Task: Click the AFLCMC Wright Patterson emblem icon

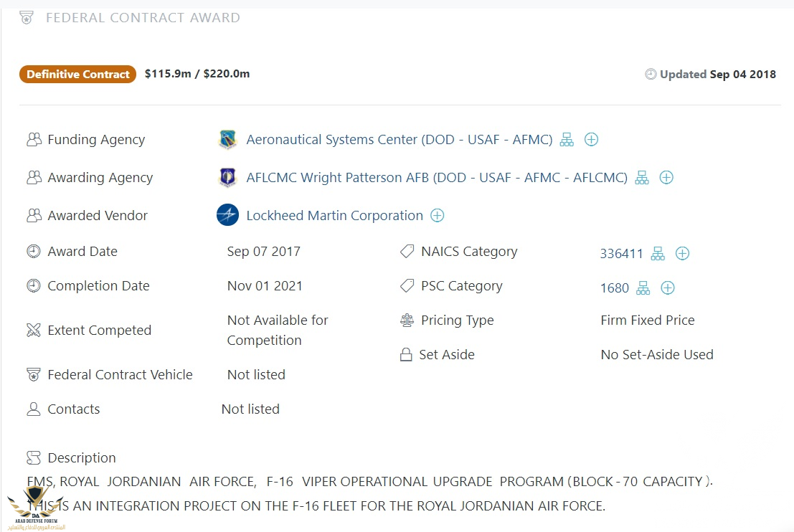Action: pyautogui.click(x=227, y=178)
